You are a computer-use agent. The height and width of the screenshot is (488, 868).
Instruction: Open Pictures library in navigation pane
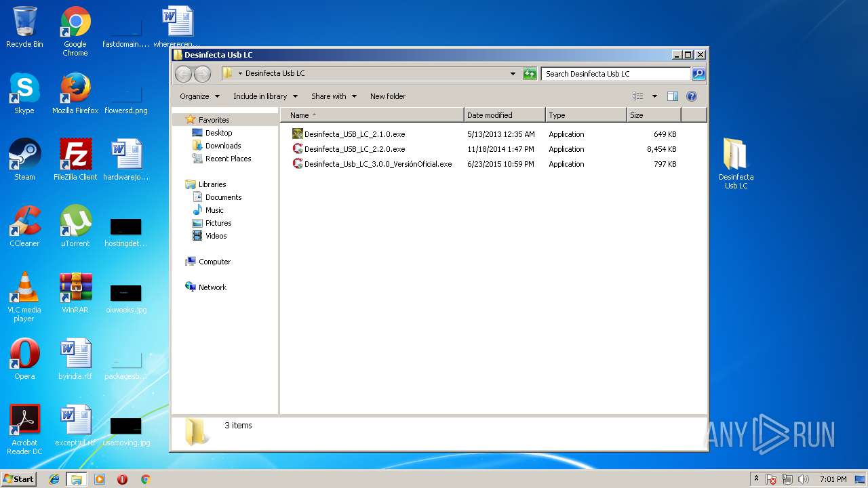212,223
